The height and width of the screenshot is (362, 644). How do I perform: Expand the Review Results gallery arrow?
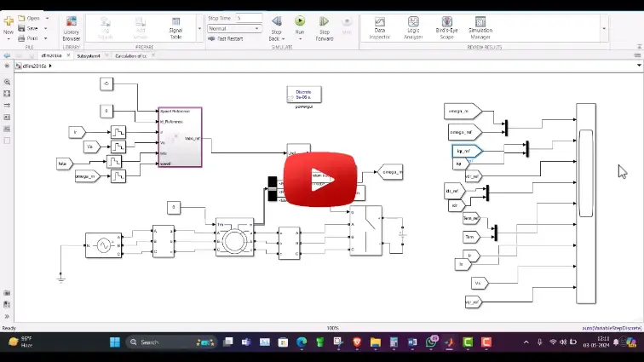604,28
